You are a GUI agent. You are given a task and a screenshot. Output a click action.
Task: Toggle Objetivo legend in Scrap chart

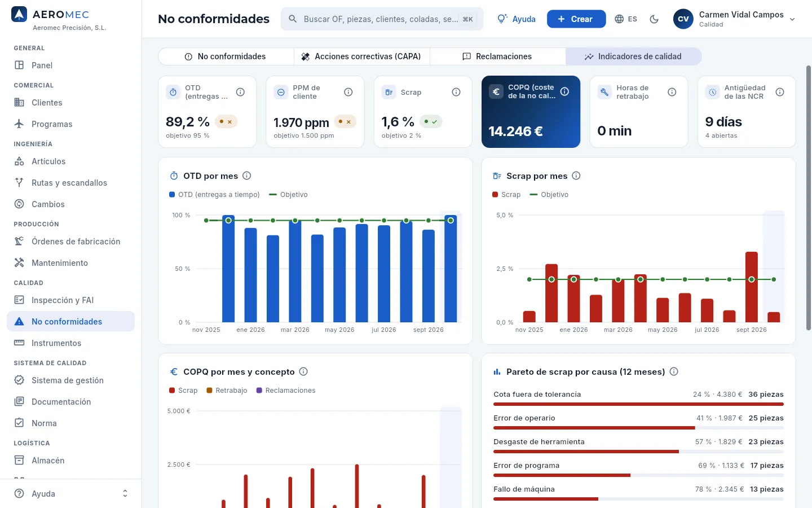click(x=549, y=195)
